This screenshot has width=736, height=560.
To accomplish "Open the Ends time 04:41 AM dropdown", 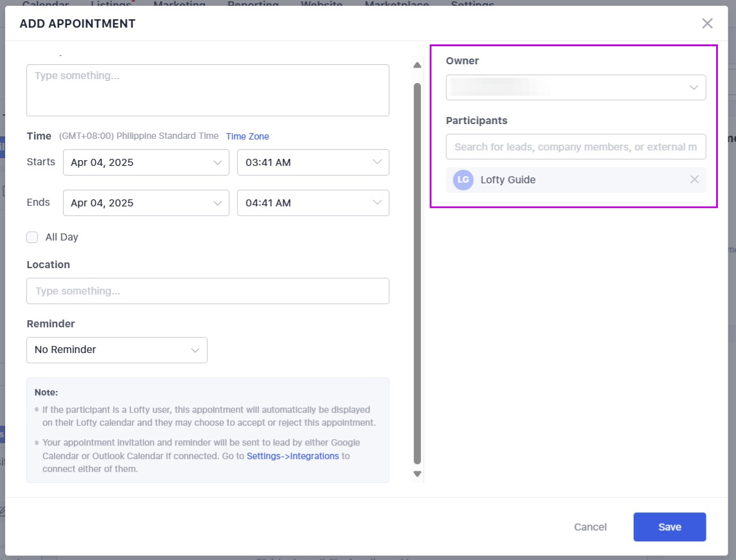I will click(x=313, y=203).
